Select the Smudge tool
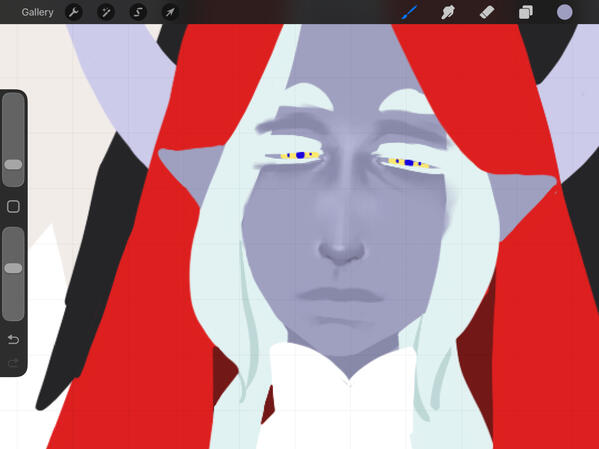This screenshot has width=599, height=449. click(448, 12)
